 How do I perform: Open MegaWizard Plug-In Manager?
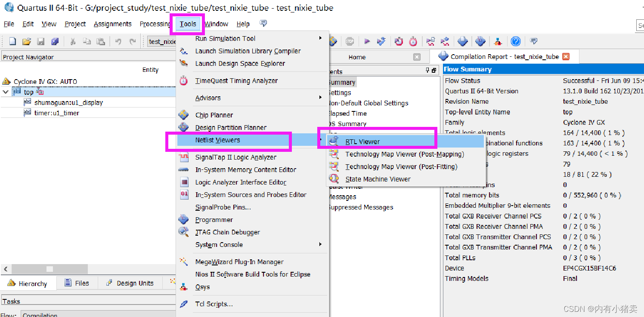point(253,262)
